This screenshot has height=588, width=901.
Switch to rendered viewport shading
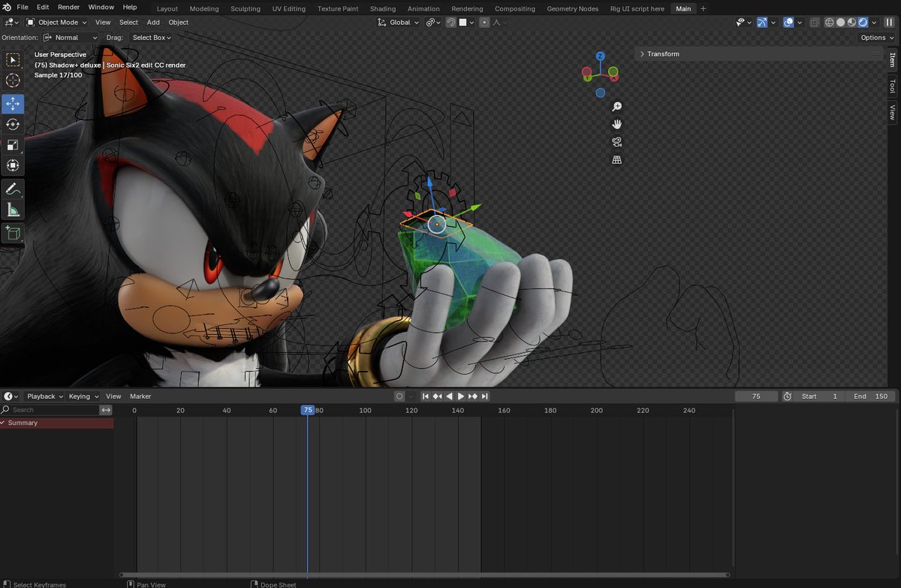click(x=863, y=23)
